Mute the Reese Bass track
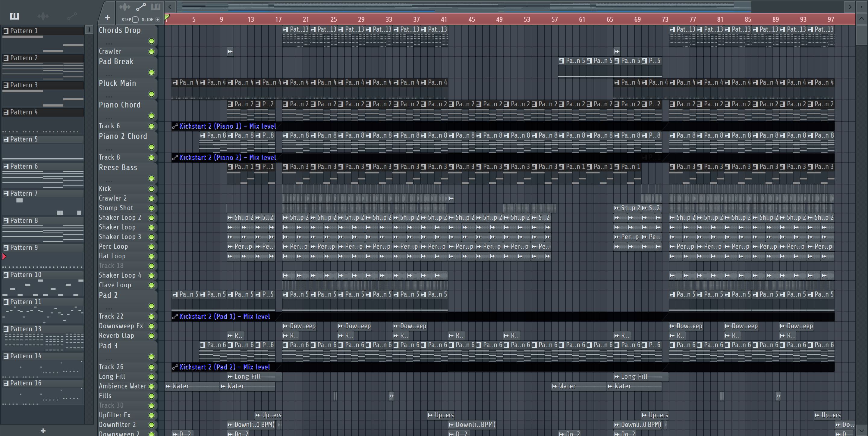This screenshot has width=868, height=436. [x=151, y=179]
